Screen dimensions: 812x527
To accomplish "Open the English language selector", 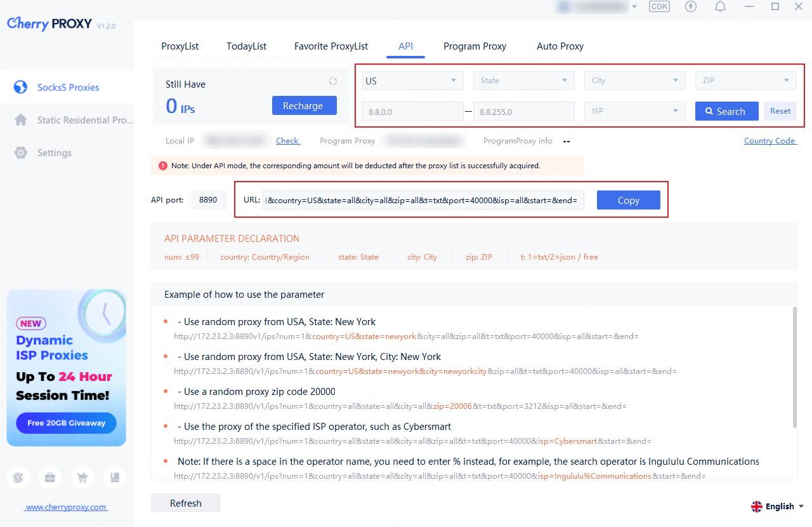I will pos(778,506).
